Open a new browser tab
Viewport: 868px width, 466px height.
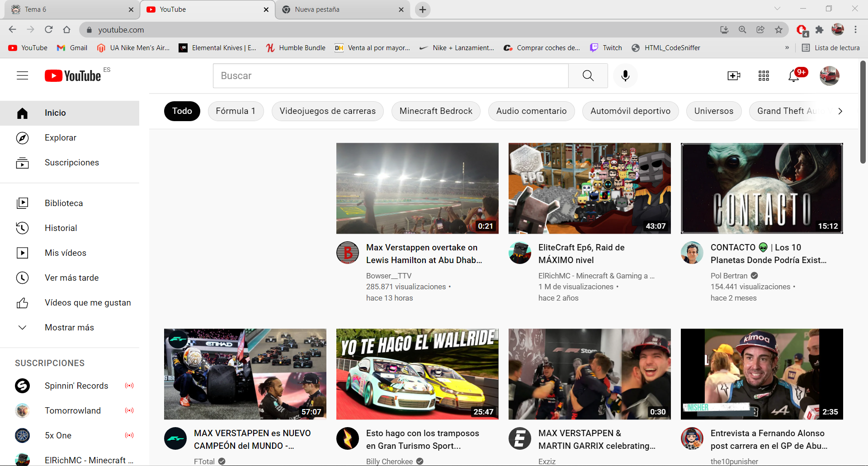point(422,9)
